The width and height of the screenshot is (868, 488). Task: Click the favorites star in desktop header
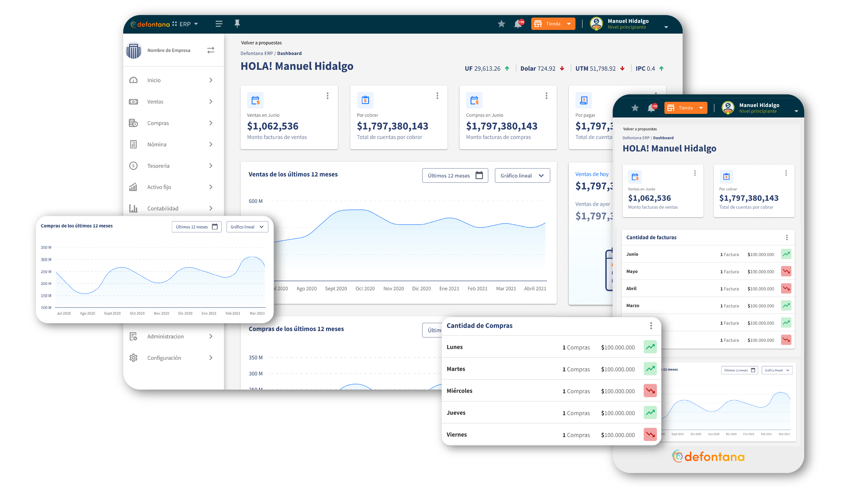point(501,24)
